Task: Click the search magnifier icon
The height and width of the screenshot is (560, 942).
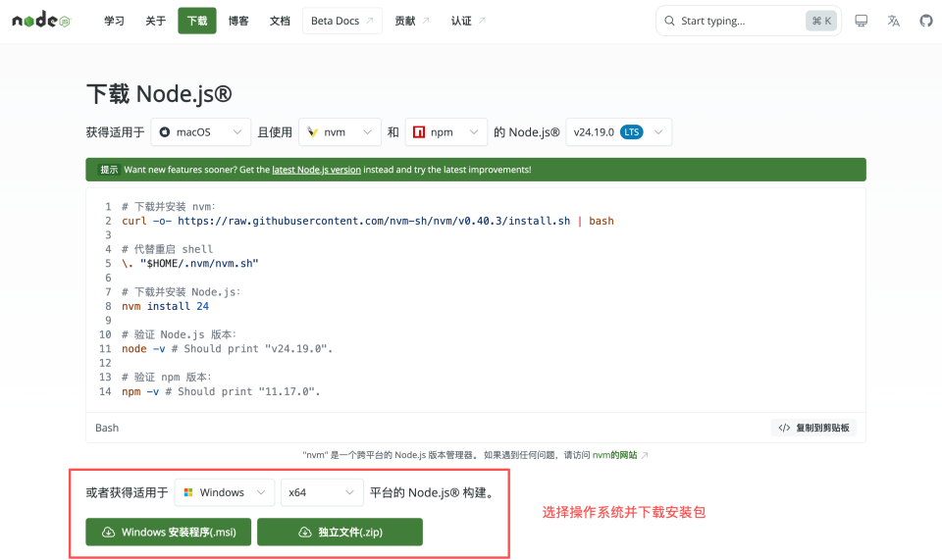Action: 669,21
